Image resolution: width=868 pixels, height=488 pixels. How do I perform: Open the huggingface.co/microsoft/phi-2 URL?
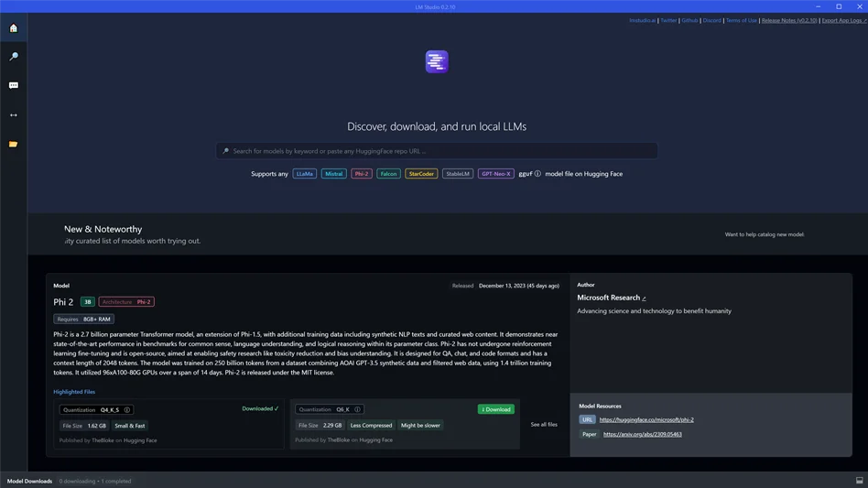tap(646, 420)
